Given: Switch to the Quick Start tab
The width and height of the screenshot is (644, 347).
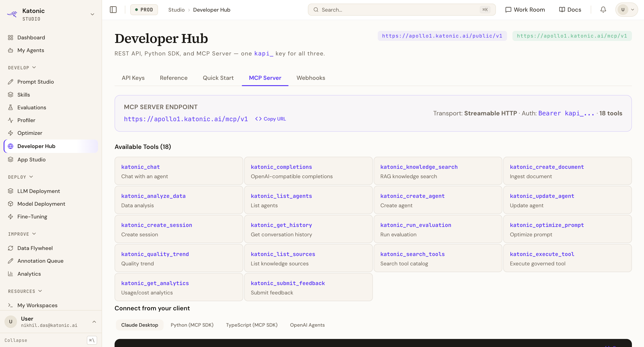Looking at the screenshot, I should coord(218,78).
